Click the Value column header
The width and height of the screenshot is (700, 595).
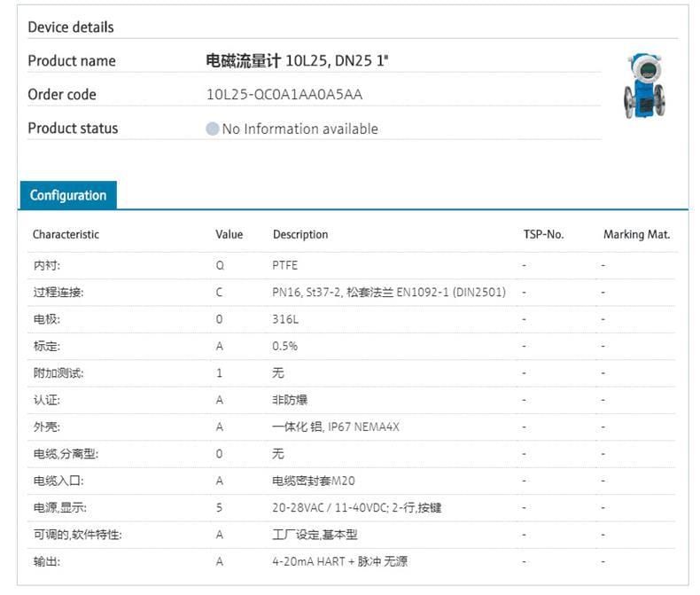[x=229, y=235]
